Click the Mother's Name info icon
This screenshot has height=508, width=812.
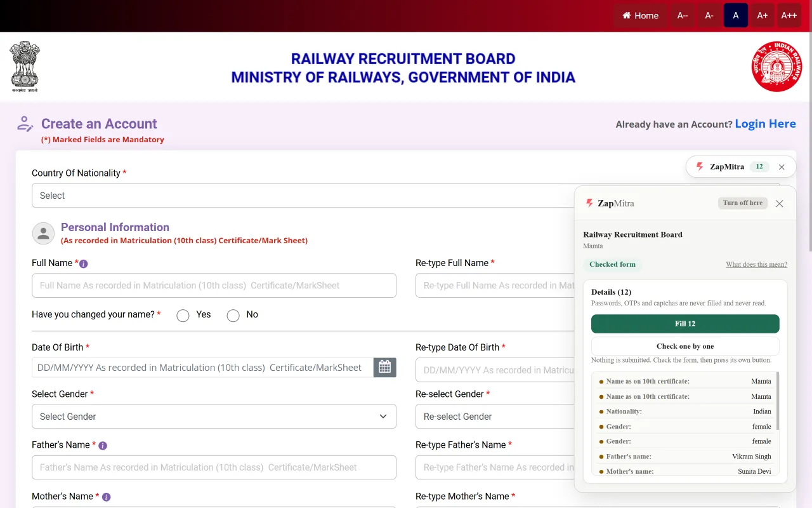pyautogui.click(x=106, y=497)
